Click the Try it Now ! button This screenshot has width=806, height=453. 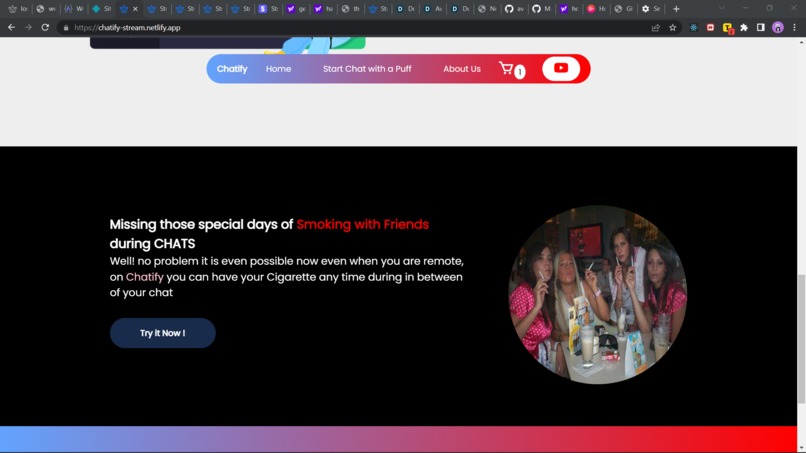point(162,333)
